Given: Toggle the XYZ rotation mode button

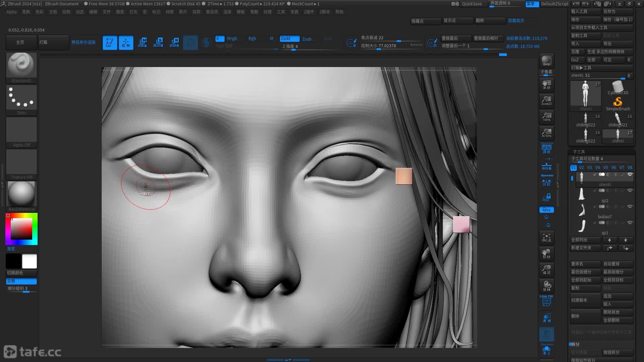Looking at the screenshot, I should (x=546, y=210).
